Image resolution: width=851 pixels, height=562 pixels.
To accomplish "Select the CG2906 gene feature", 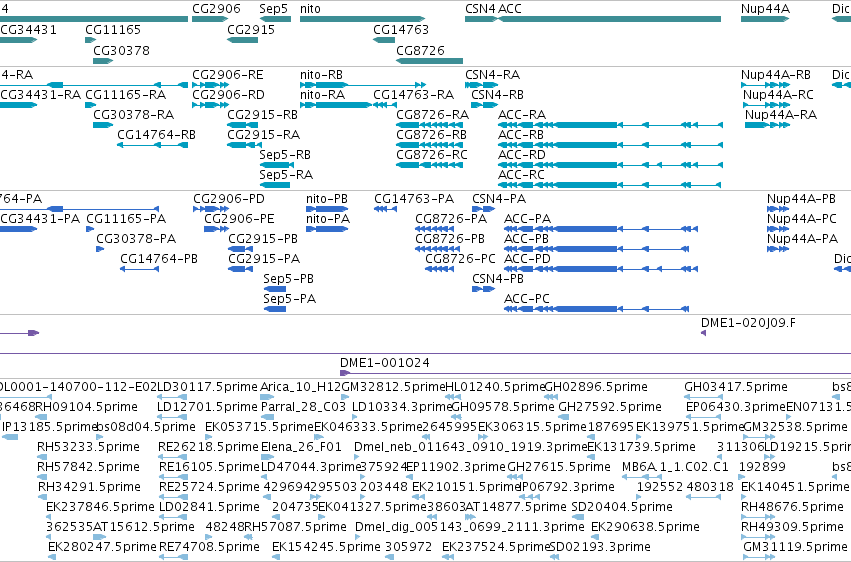I will (209, 19).
